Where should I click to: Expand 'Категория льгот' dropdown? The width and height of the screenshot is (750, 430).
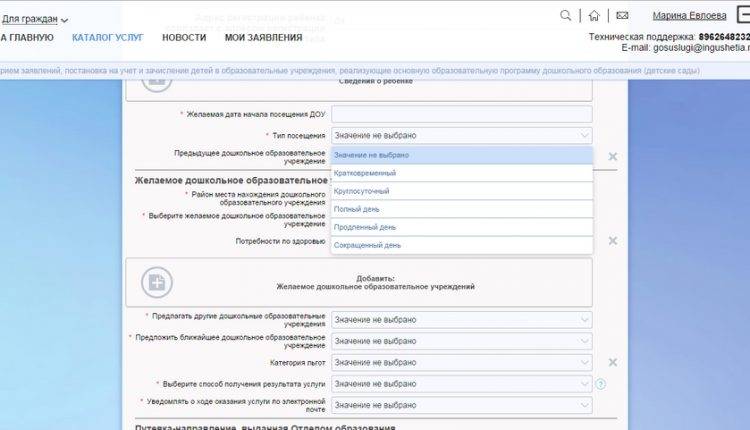[461, 362]
